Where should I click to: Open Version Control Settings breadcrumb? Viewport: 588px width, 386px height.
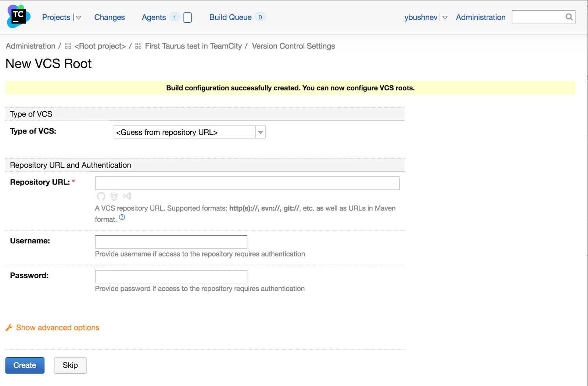pyautogui.click(x=293, y=46)
